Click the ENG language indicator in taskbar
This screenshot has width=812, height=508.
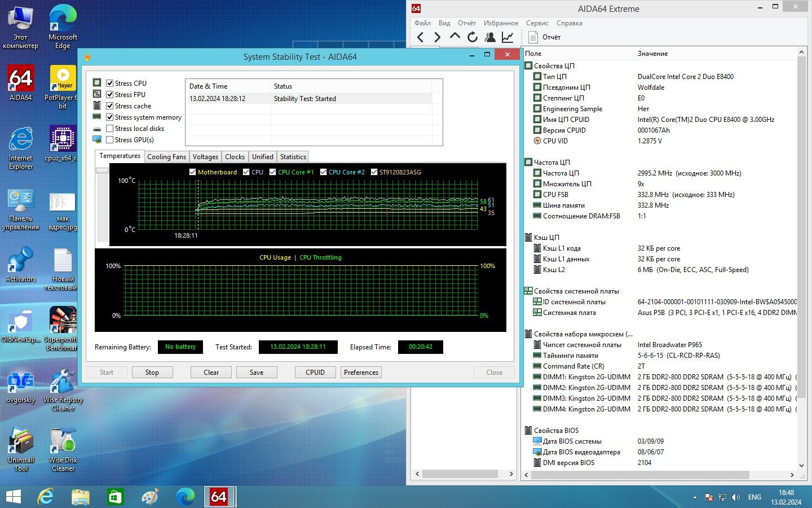coord(754,497)
